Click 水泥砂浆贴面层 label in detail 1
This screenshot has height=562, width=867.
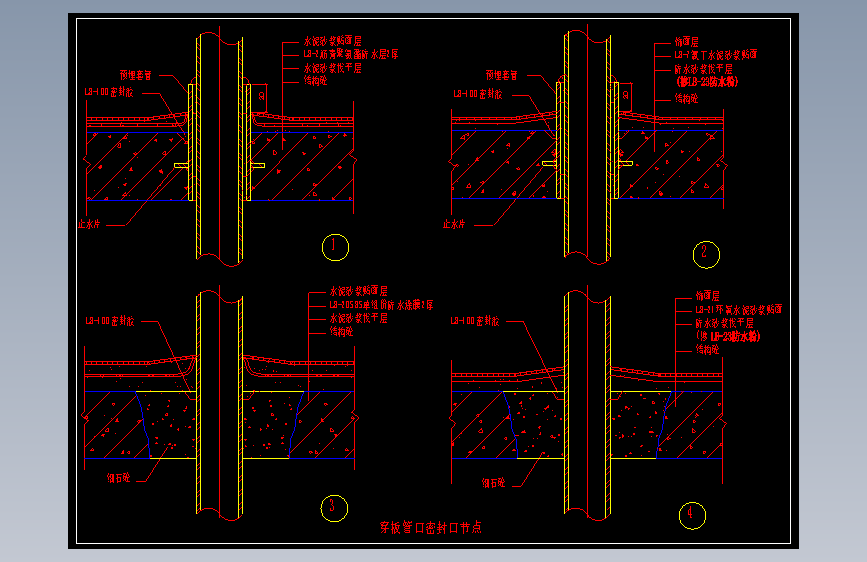pos(332,41)
